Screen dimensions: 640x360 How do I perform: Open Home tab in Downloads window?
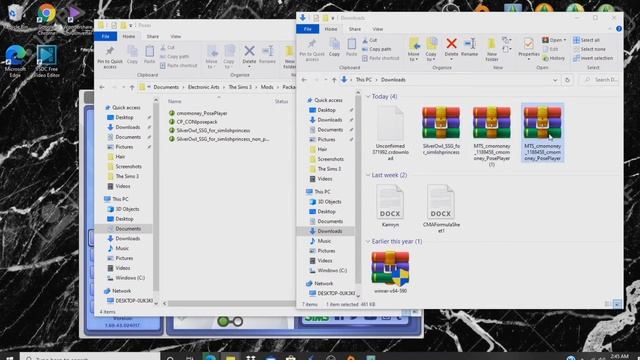pyautogui.click(x=331, y=29)
